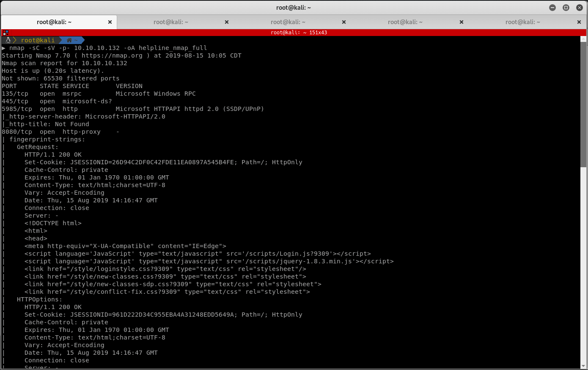Close the fourth root@kali tab
Image resolution: width=588 pixels, height=370 pixels.
pos(462,22)
